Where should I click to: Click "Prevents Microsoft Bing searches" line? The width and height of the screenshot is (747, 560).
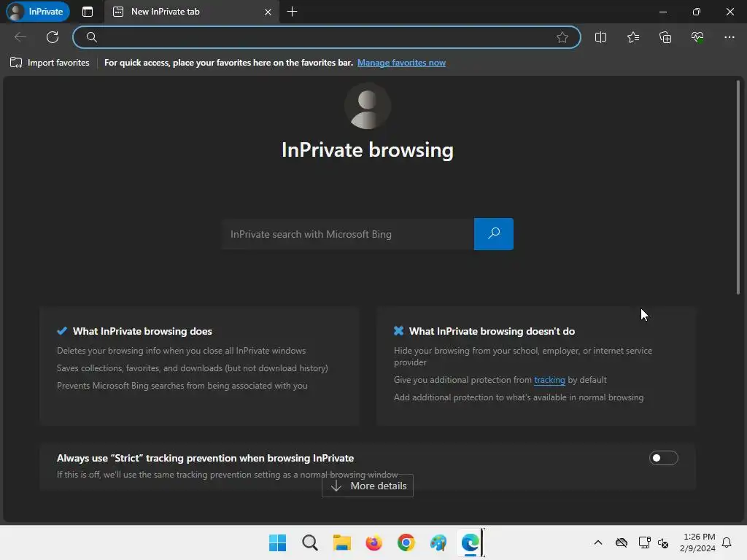[182, 386]
